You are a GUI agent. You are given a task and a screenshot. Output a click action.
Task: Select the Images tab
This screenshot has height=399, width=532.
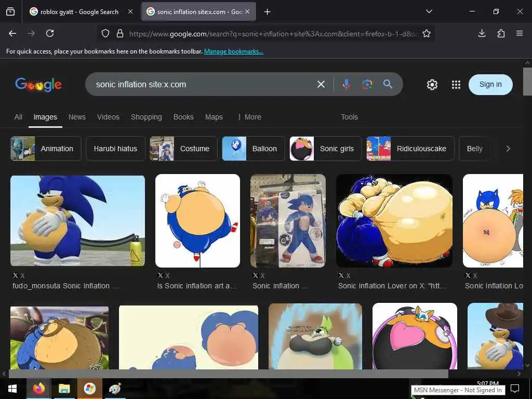(x=45, y=117)
